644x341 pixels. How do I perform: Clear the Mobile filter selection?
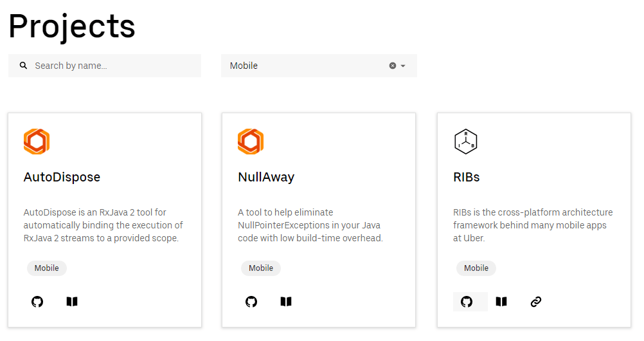pos(393,66)
